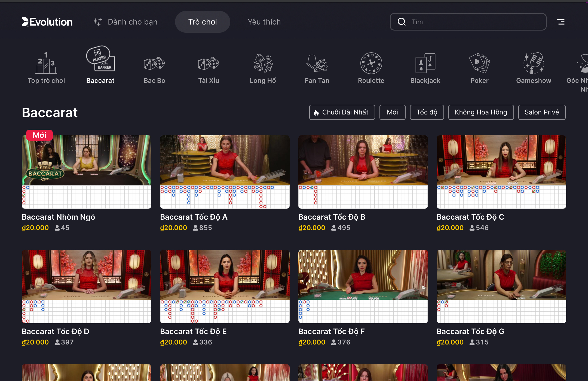Switch to the Trò chơi tab

point(203,22)
